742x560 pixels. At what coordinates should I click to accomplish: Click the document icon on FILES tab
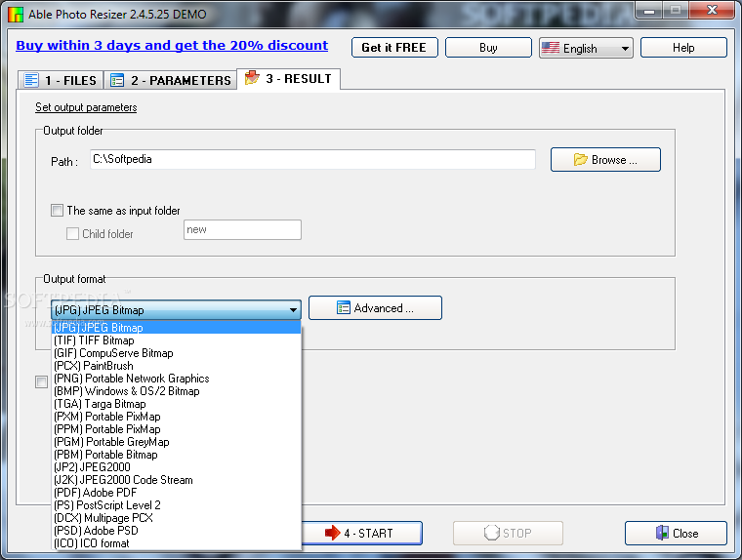31,80
